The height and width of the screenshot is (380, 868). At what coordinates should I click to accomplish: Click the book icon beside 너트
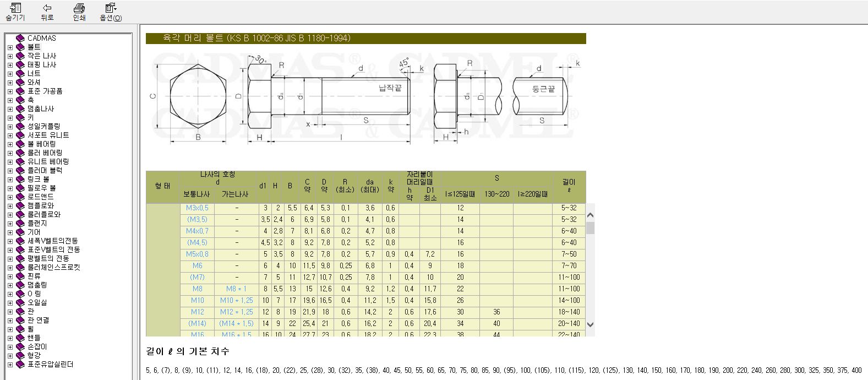tap(20, 73)
